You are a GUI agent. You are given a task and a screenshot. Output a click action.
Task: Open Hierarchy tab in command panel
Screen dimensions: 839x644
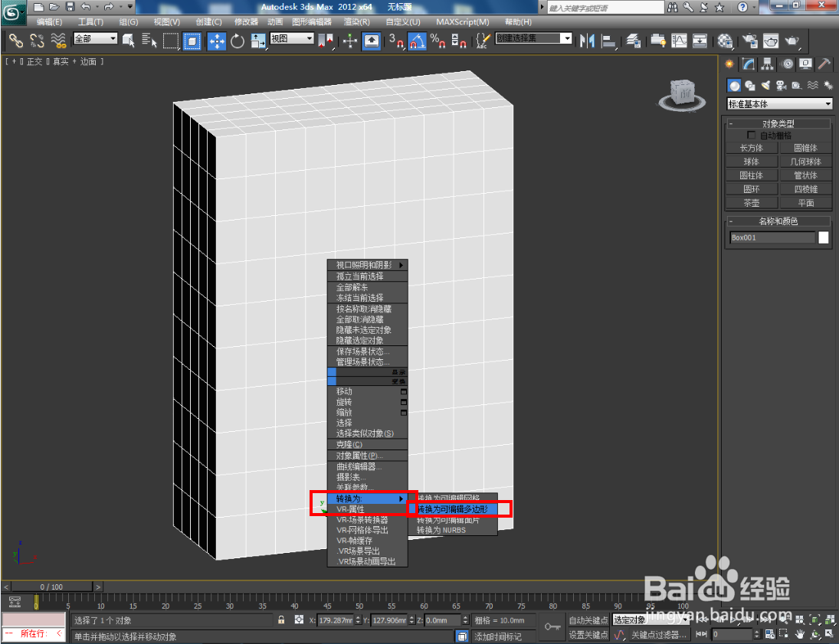point(767,65)
